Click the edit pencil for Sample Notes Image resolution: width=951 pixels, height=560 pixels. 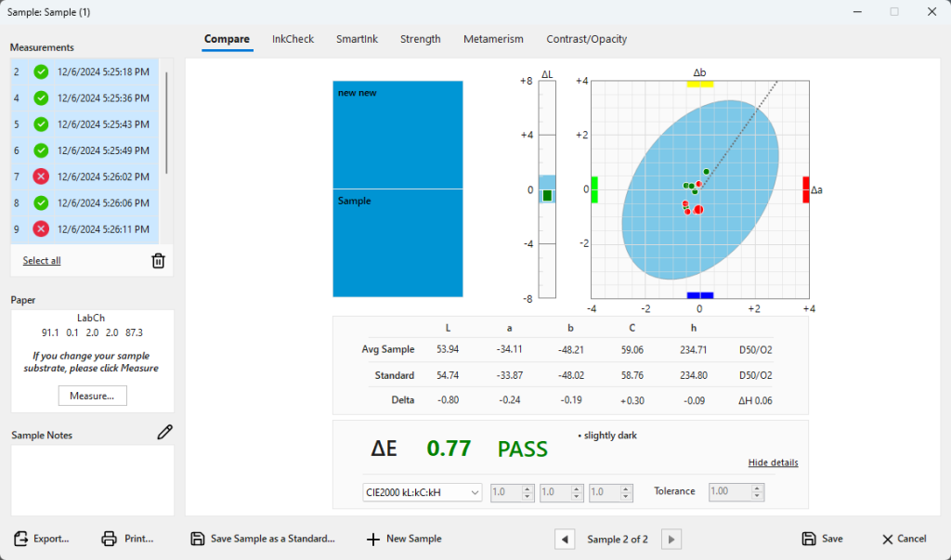click(165, 432)
